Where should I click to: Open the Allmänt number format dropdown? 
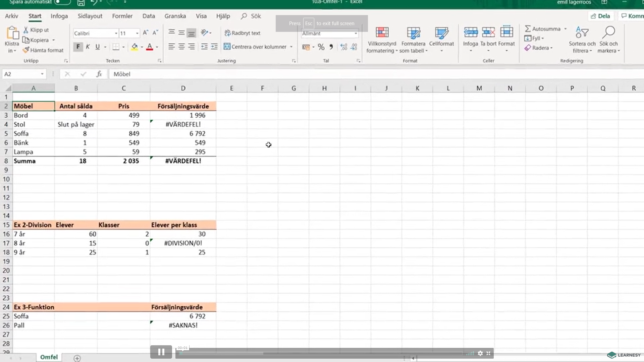pyautogui.click(x=356, y=34)
